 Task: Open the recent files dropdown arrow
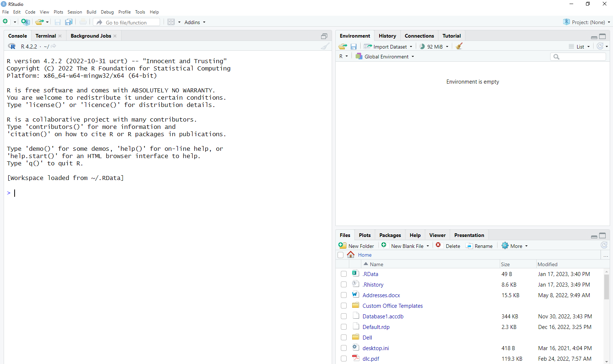[47, 22]
